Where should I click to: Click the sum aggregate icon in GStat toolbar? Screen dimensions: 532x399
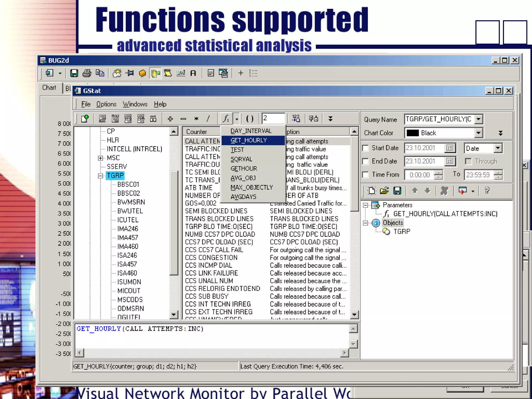coord(141,119)
